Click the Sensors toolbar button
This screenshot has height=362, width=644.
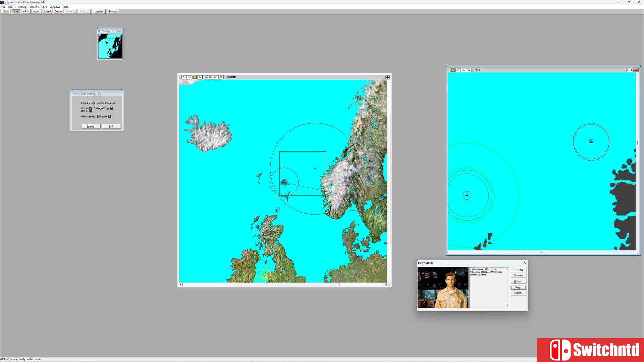(113, 11)
